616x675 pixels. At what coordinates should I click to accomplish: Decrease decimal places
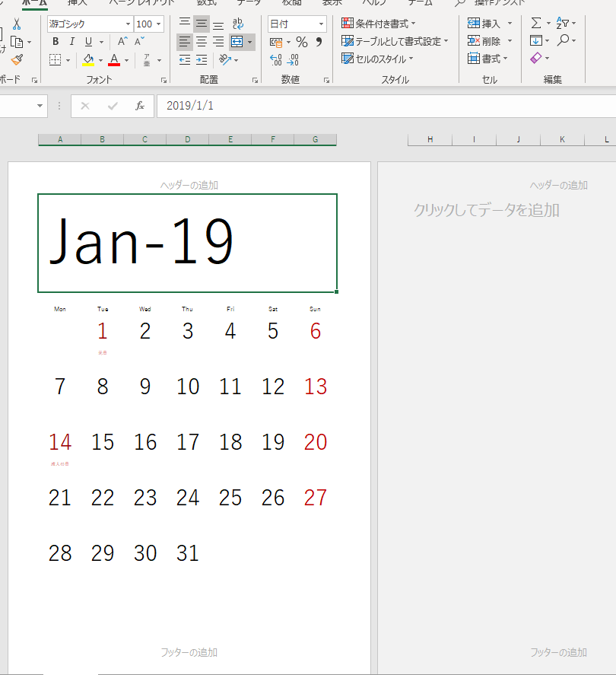[x=293, y=60]
